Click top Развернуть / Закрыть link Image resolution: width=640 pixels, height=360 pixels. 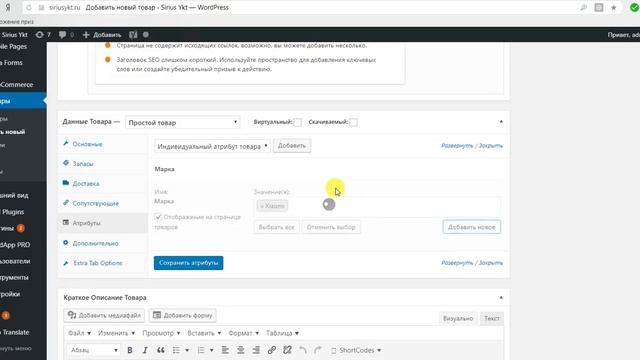(x=472, y=146)
